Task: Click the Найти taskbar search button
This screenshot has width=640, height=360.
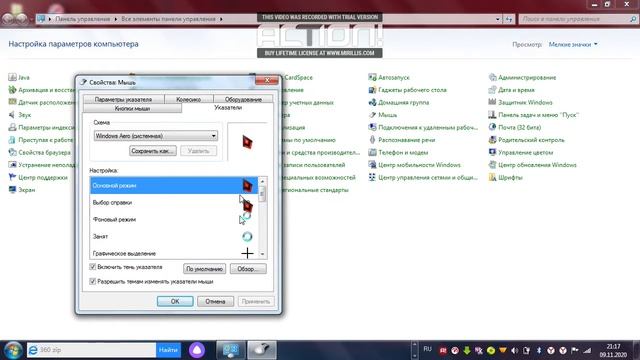Action: click(168, 350)
